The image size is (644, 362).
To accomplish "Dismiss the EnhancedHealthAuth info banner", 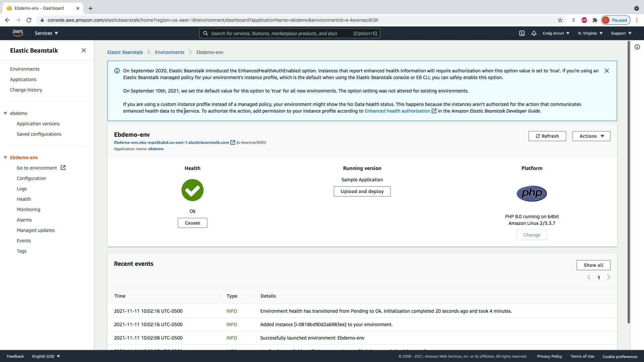I will coord(606,71).
